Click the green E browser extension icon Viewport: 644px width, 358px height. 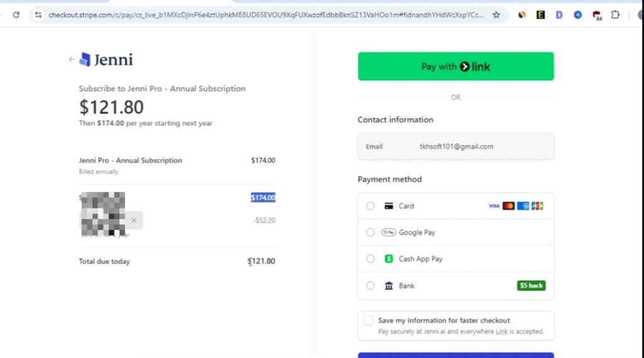pyautogui.click(x=540, y=15)
